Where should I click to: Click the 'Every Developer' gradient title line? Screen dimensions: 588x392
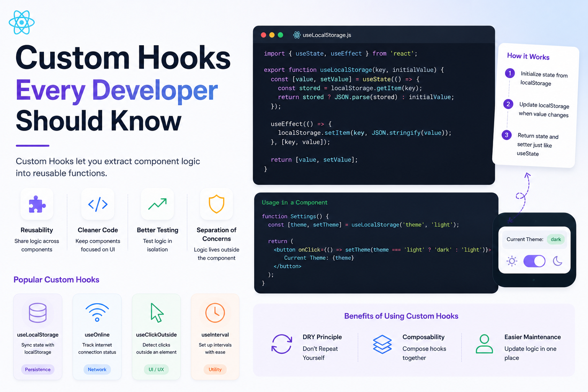(117, 91)
